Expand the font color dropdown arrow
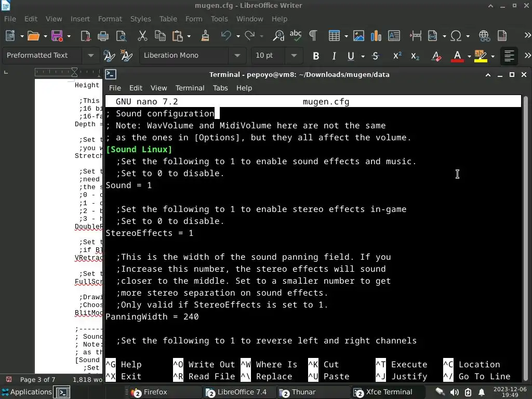The width and height of the screenshot is (532, 399). [x=469, y=56]
